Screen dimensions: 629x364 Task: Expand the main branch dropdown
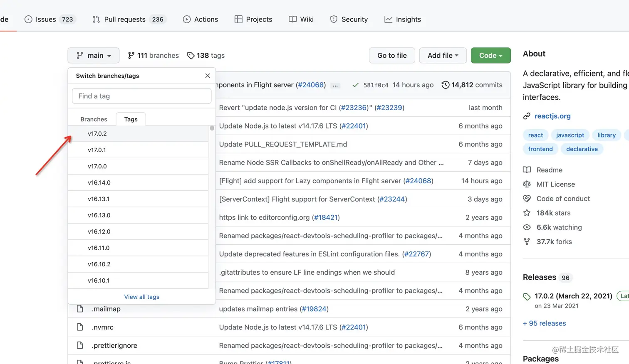[x=94, y=55]
